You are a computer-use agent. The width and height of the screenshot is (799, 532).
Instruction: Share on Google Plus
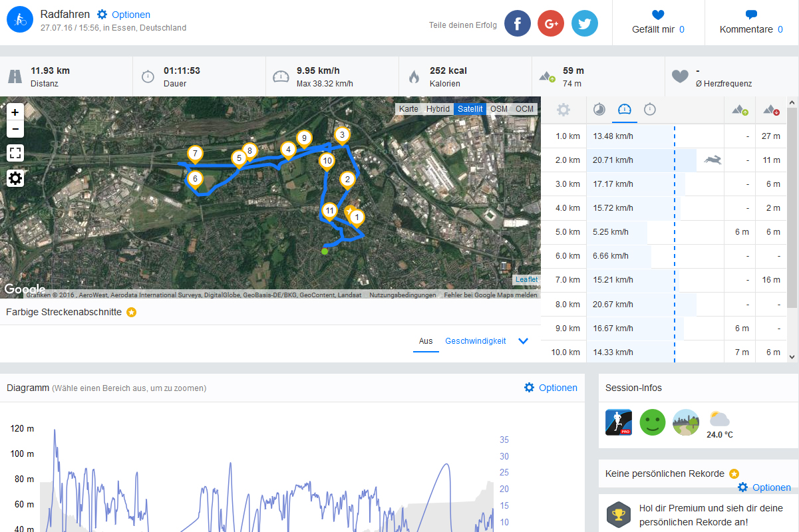[551, 24]
